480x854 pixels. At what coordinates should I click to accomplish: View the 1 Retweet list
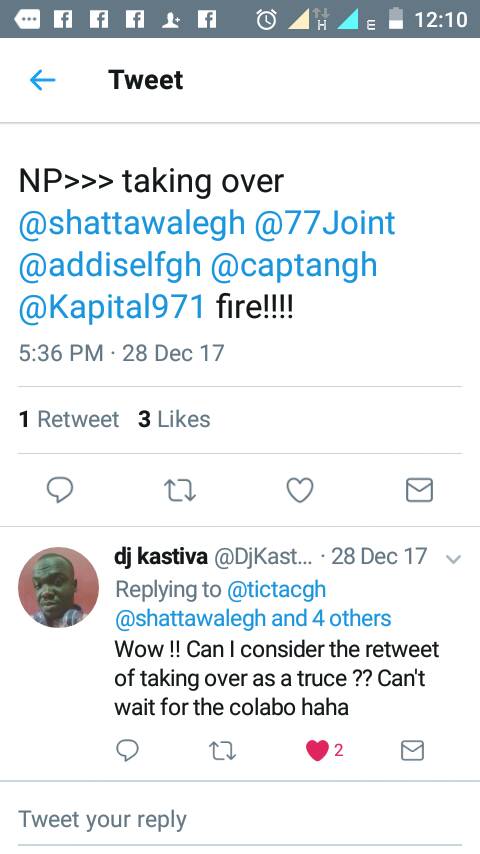point(69,419)
